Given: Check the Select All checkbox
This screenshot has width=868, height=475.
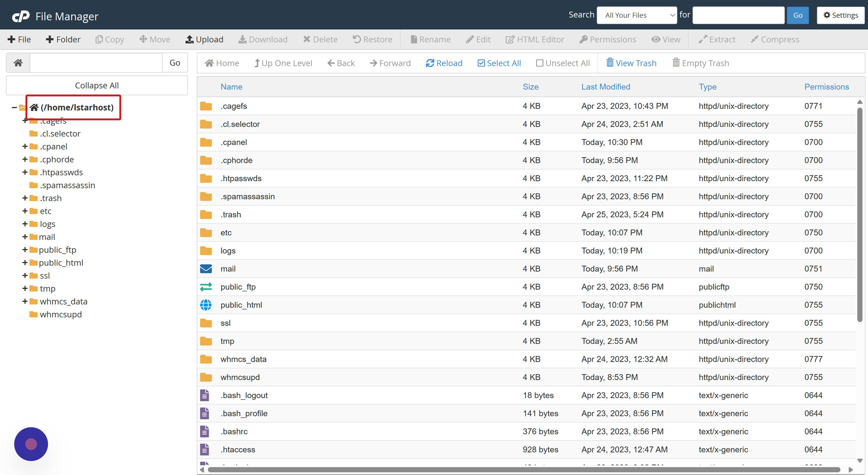Looking at the screenshot, I should point(481,63).
